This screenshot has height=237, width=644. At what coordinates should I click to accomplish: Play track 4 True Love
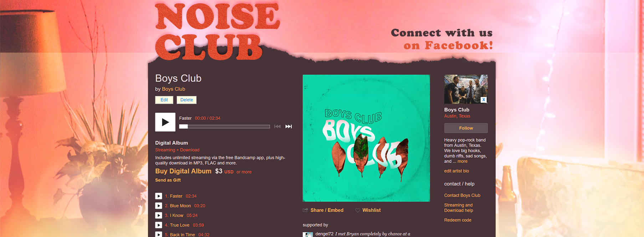point(159,225)
